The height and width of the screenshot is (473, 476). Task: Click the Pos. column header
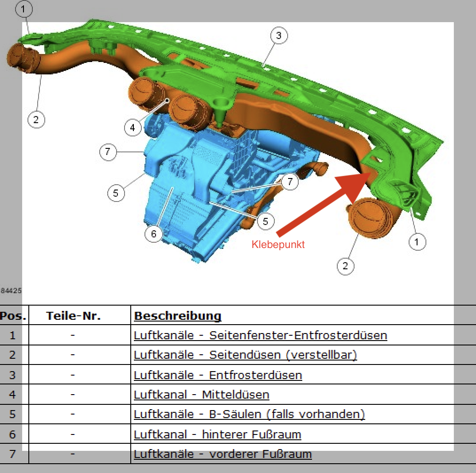[13, 316]
